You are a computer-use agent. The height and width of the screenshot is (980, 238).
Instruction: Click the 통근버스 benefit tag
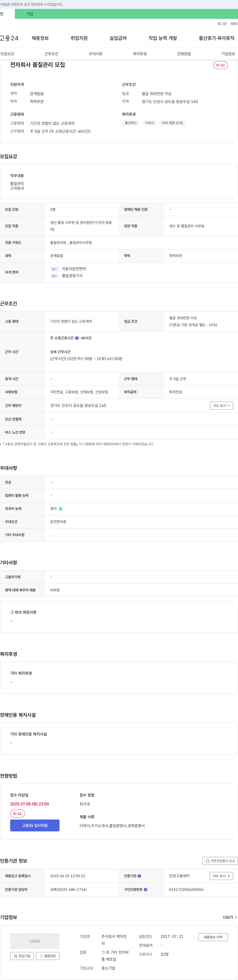click(x=131, y=123)
